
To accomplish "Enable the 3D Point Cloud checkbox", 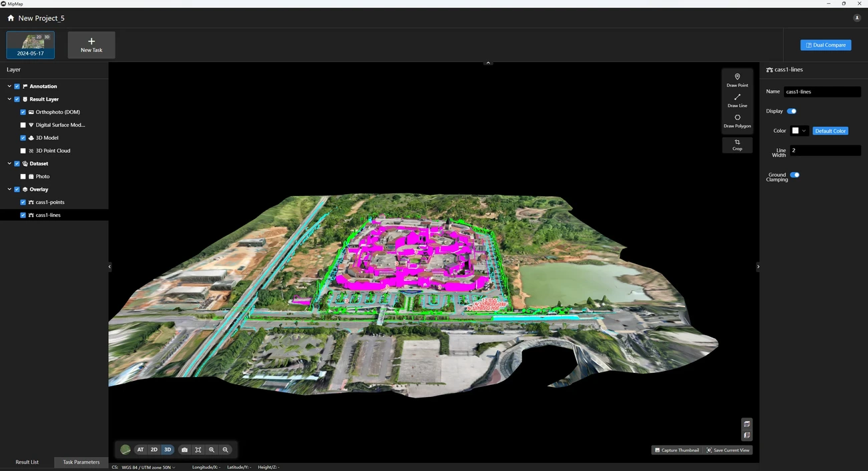I will coord(23,151).
